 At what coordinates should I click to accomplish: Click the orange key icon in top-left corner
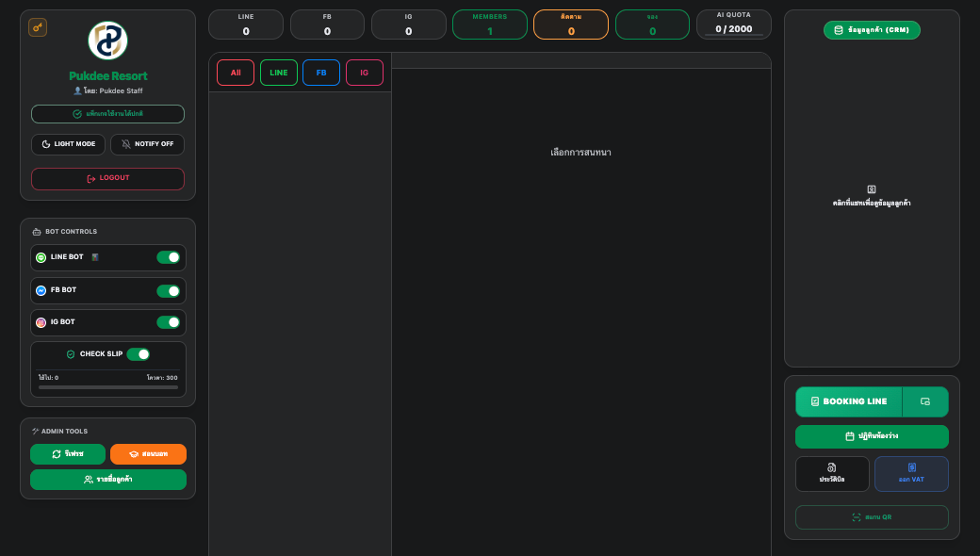[x=38, y=27]
